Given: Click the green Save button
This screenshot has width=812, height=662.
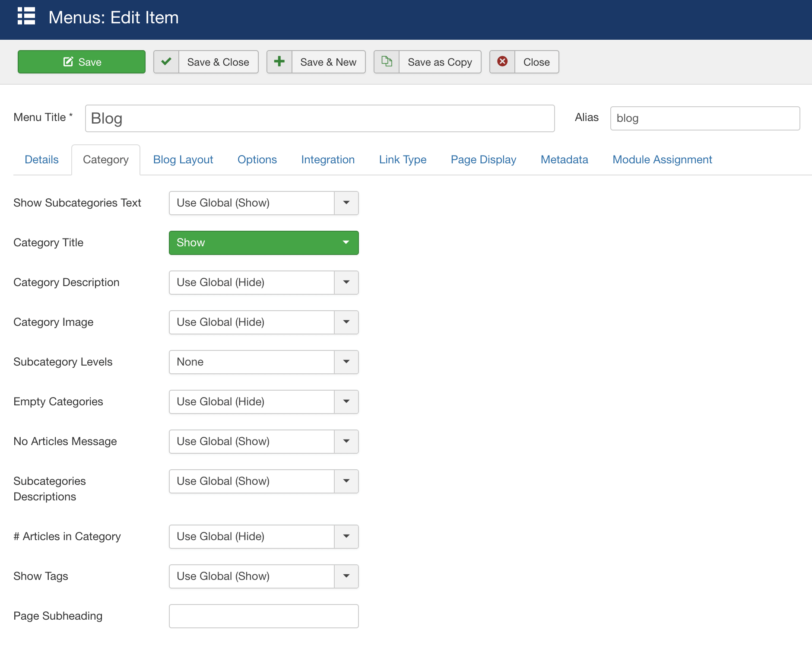Looking at the screenshot, I should pos(82,62).
